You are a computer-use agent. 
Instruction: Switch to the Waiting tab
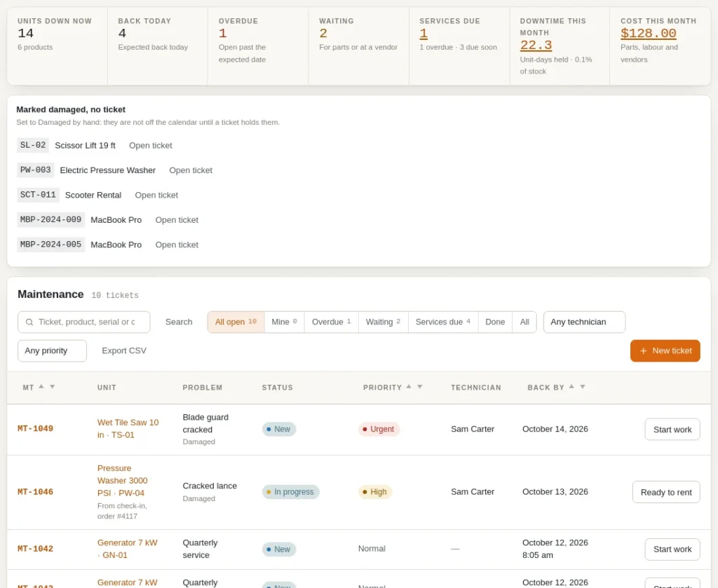pos(384,322)
